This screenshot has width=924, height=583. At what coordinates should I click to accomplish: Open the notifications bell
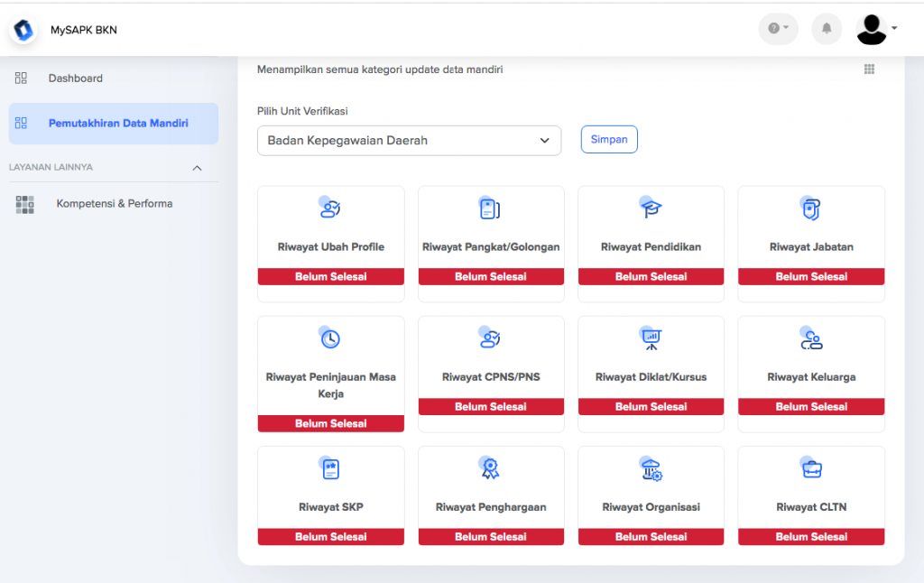click(827, 28)
